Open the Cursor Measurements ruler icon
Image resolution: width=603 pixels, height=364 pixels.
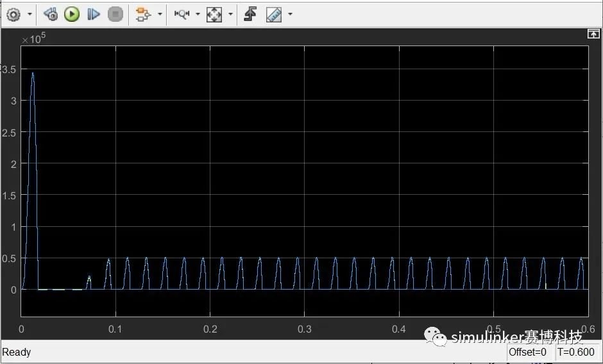274,15
